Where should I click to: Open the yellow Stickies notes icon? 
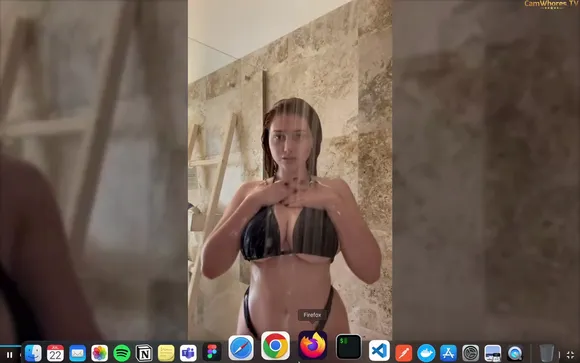pyautogui.click(x=166, y=353)
